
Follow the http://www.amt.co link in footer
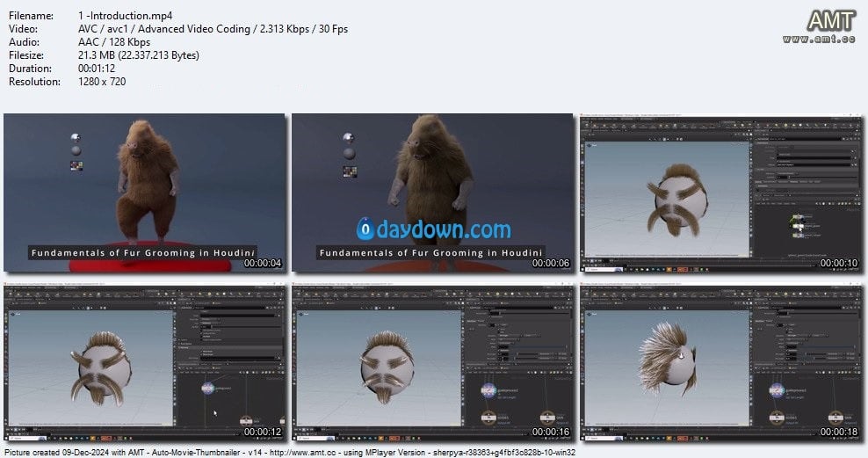pyautogui.click(x=302, y=453)
